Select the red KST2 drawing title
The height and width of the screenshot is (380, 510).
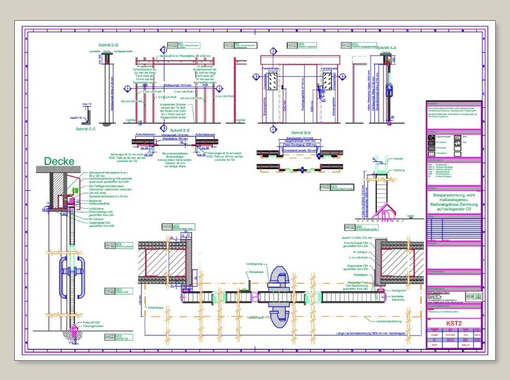point(454,323)
